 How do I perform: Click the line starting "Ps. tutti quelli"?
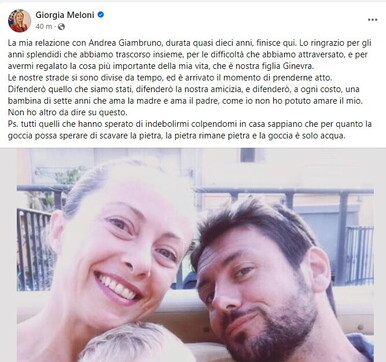coord(190,124)
